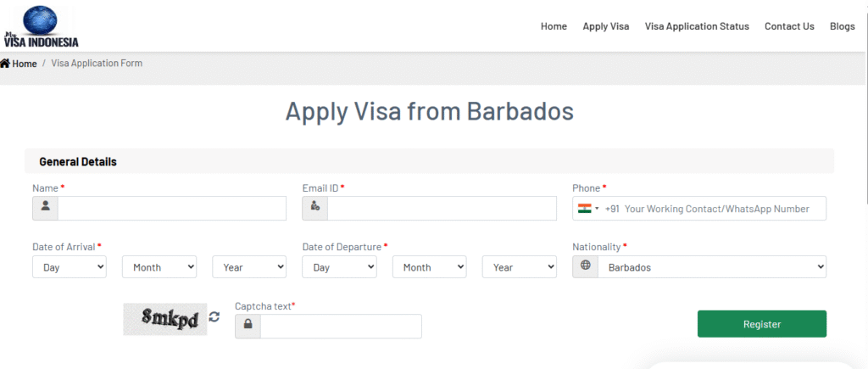The width and height of the screenshot is (868, 369).
Task: Click the lock icon beside Captcha text
Action: (x=248, y=326)
